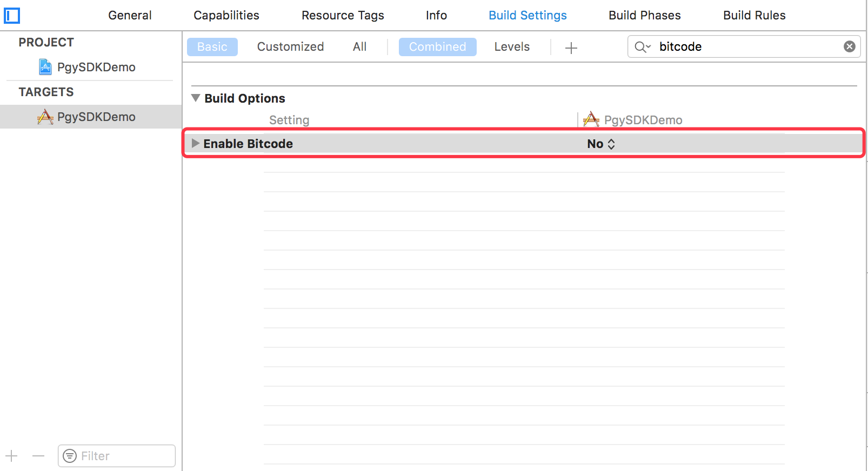The height and width of the screenshot is (471, 868).
Task: Select the PgySDKDemo target app icon
Action: coord(45,117)
